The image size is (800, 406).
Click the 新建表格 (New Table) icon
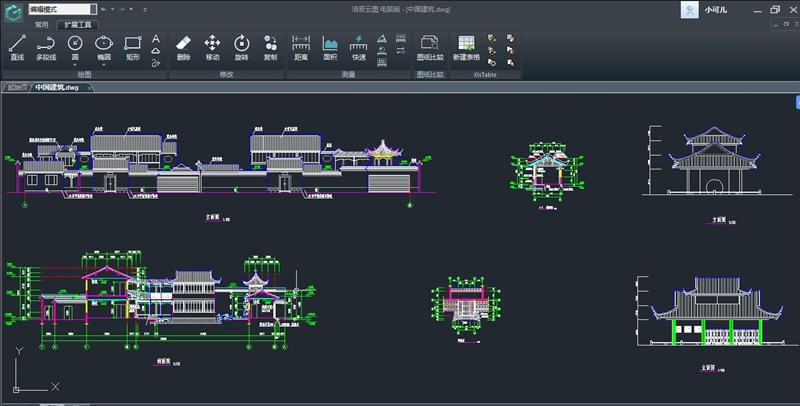click(x=466, y=47)
